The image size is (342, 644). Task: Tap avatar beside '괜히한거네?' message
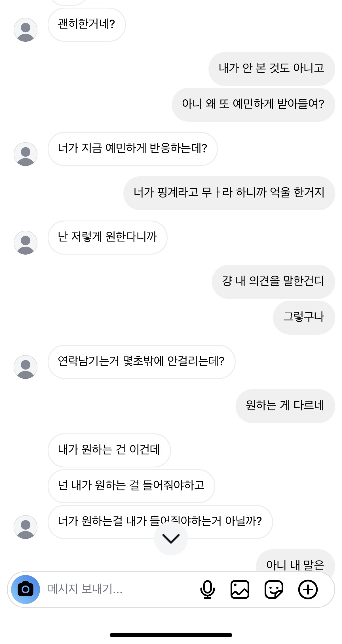tap(26, 30)
